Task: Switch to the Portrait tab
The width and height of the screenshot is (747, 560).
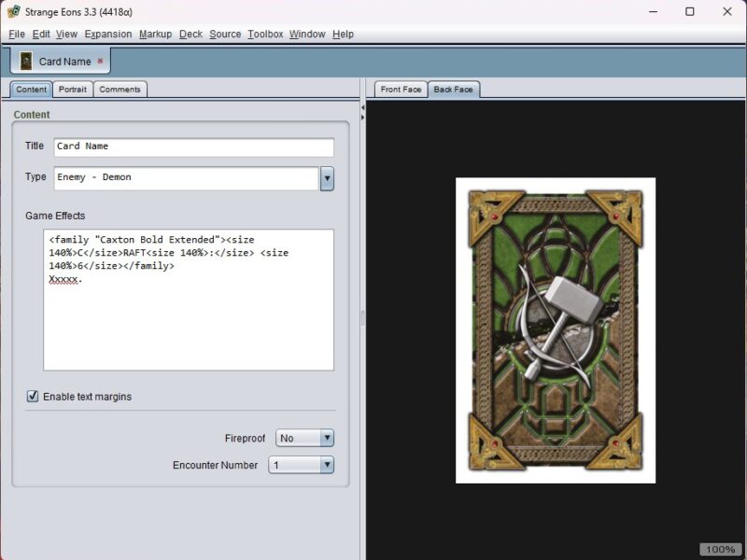Action: pyautogui.click(x=72, y=90)
